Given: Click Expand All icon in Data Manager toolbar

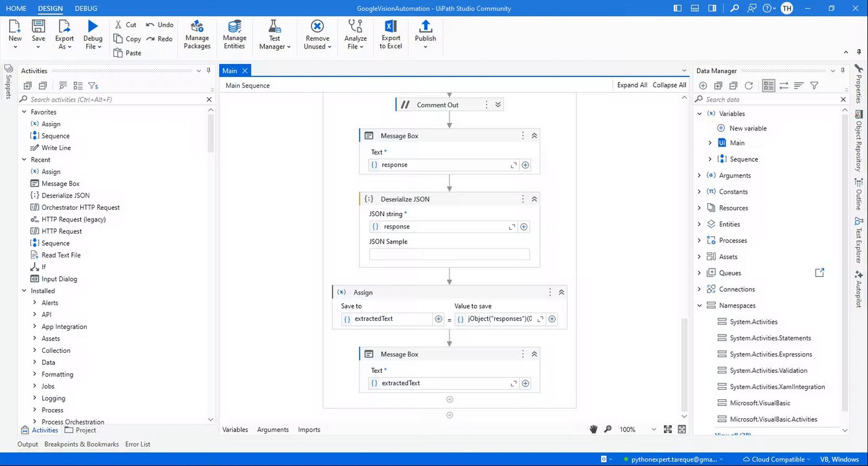Looking at the screenshot, I should [x=718, y=85].
